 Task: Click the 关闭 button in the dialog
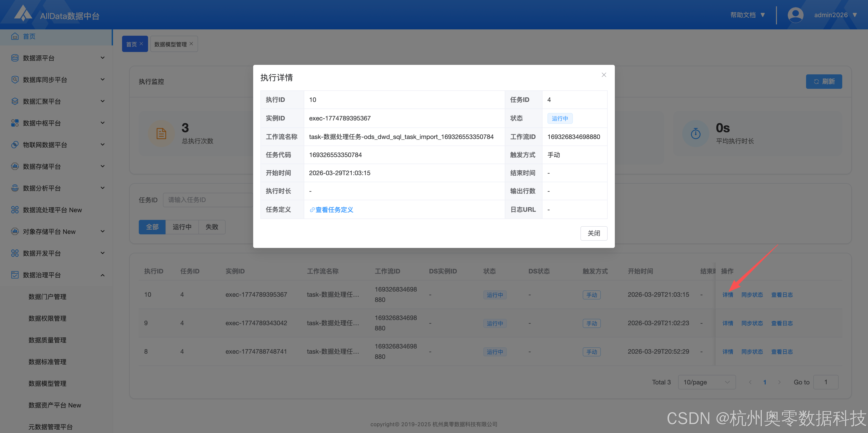point(594,233)
